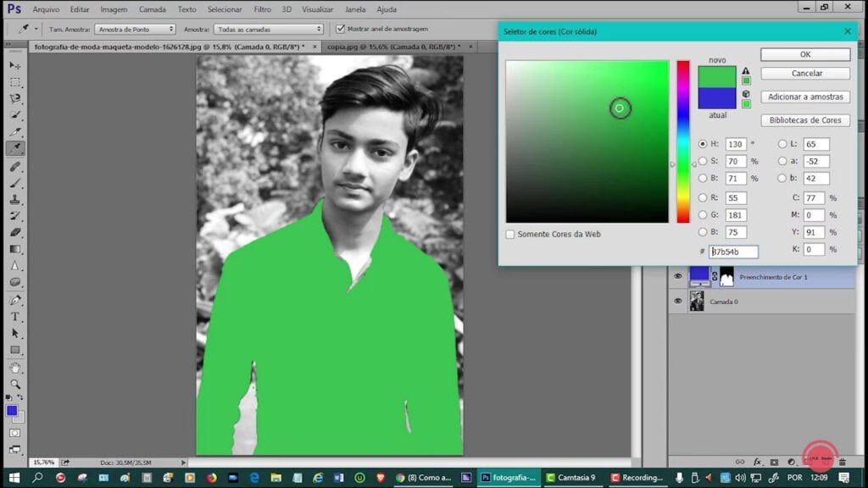The image size is (868, 488).
Task: Confirm the color with OK button
Action: coord(804,54)
